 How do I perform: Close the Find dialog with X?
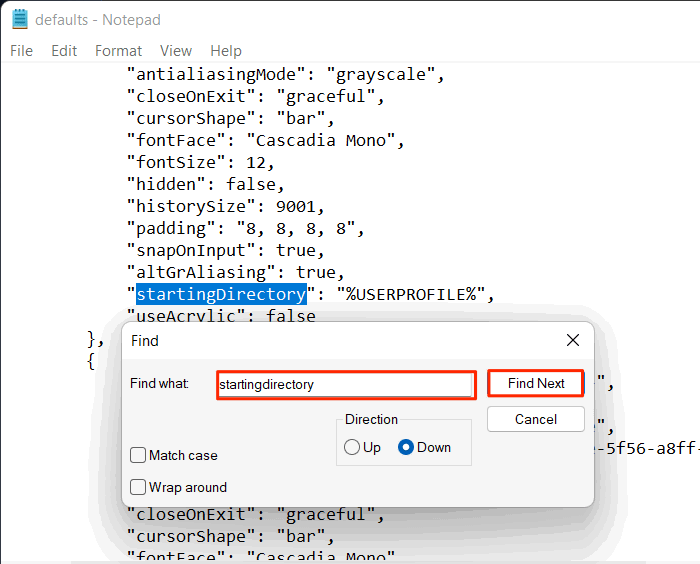573,340
